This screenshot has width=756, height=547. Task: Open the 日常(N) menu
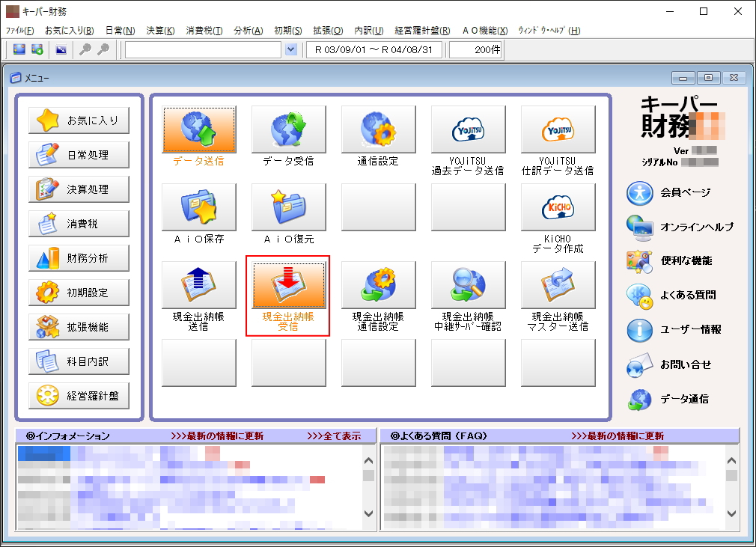[120, 31]
